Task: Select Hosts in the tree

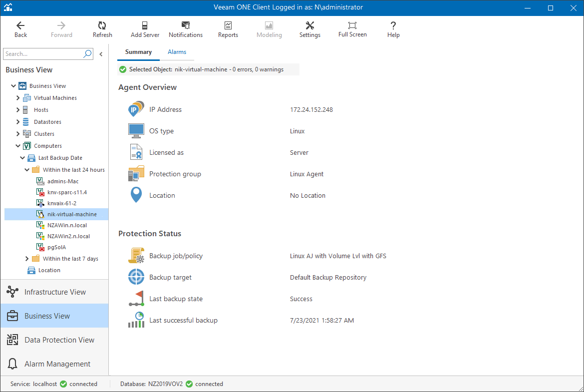Action: pos(41,109)
